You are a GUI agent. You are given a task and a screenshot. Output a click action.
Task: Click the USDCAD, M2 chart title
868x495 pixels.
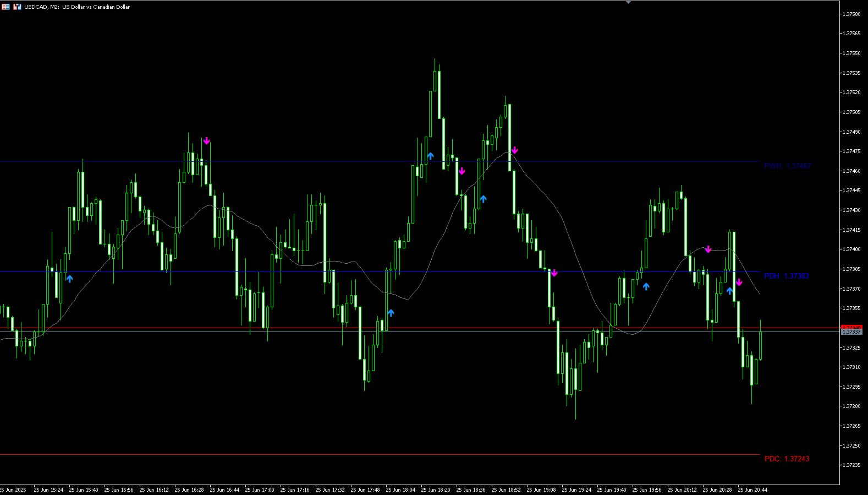pyautogui.click(x=77, y=7)
